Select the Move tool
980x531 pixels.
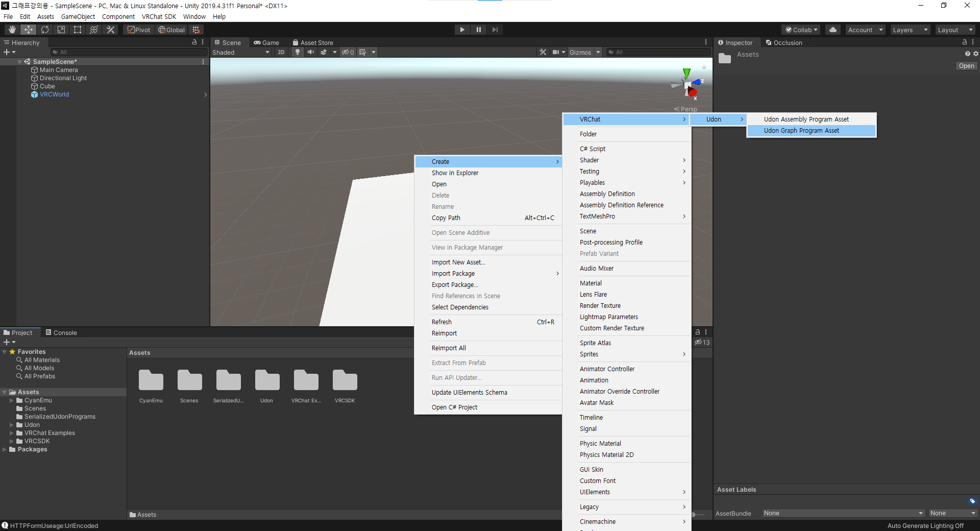click(29, 30)
